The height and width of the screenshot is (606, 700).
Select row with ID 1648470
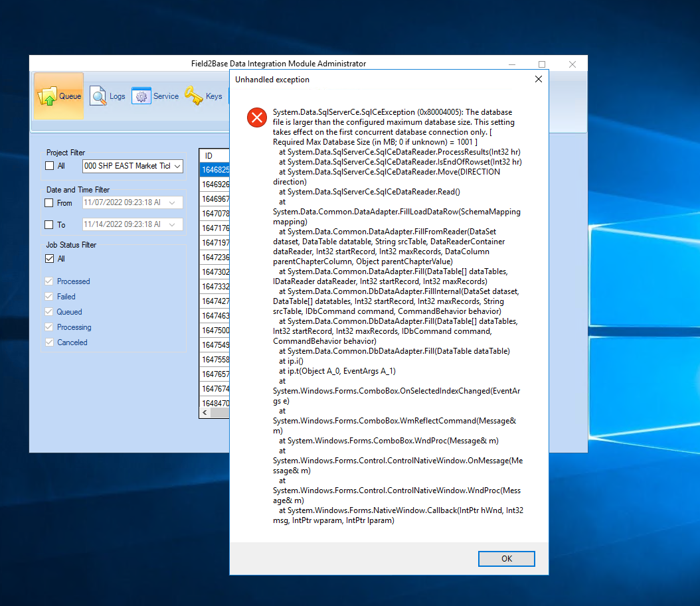[215, 403]
